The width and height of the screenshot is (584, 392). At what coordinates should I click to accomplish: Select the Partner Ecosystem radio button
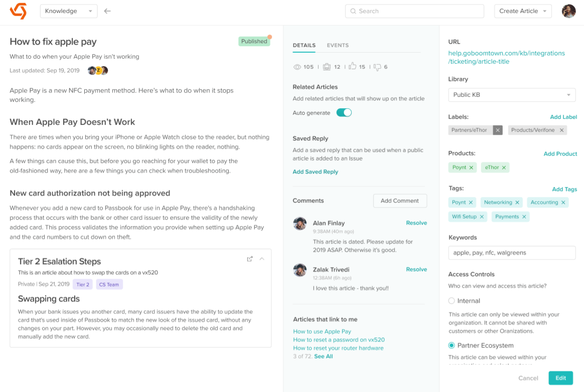coord(452,345)
